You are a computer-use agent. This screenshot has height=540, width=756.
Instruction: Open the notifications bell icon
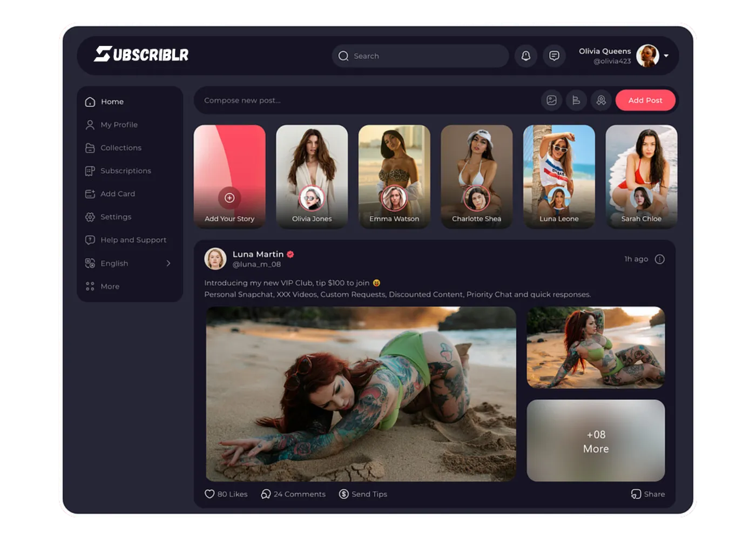pyautogui.click(x=525, y=56)
